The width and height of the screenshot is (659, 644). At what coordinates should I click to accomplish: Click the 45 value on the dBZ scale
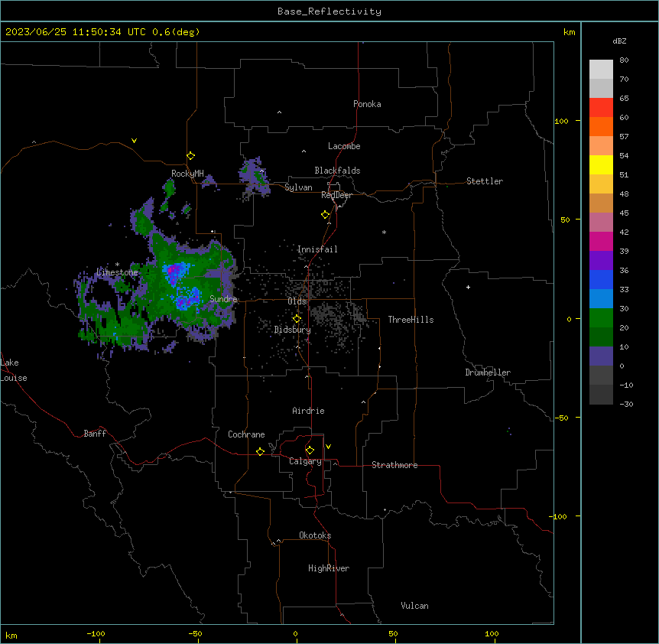tap(624, 213)
